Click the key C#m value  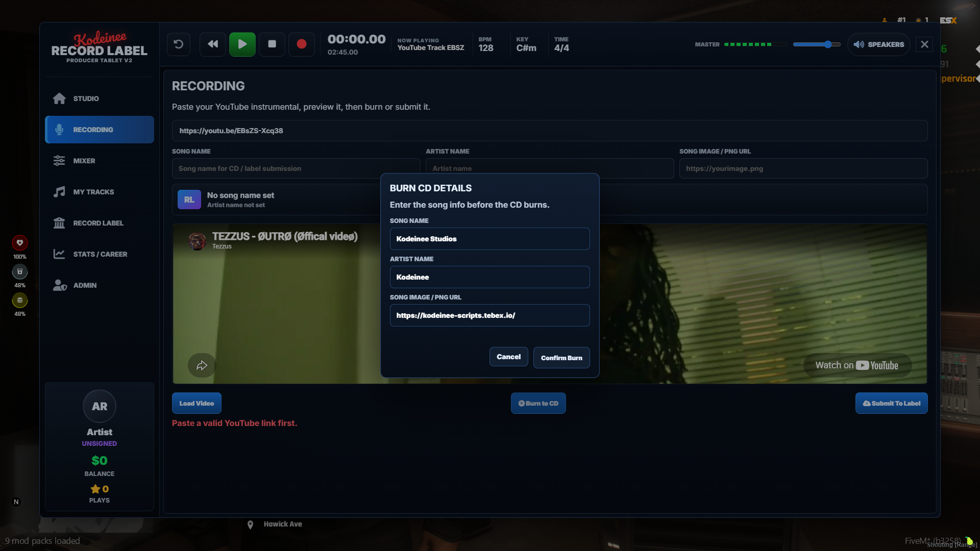pyautogui.click(x=526, y=48)
